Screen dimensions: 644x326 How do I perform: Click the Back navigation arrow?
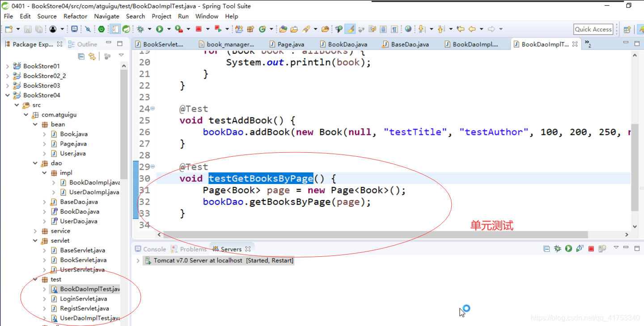472,29
